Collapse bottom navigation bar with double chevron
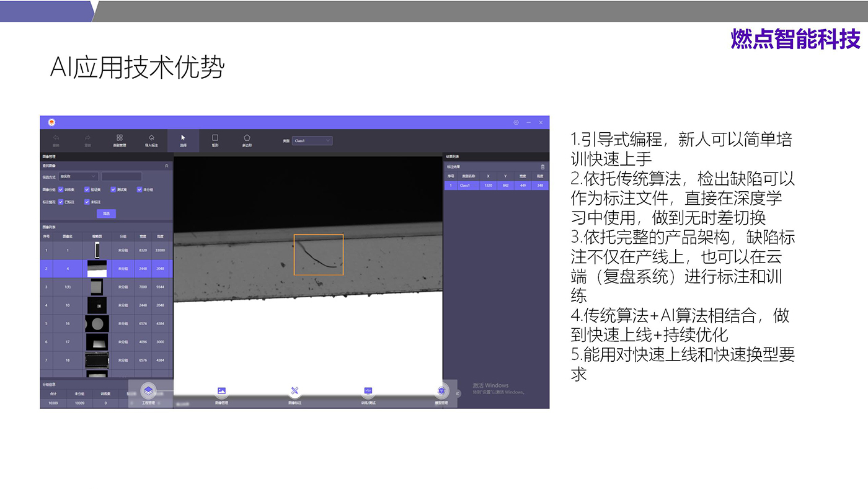 458,393
